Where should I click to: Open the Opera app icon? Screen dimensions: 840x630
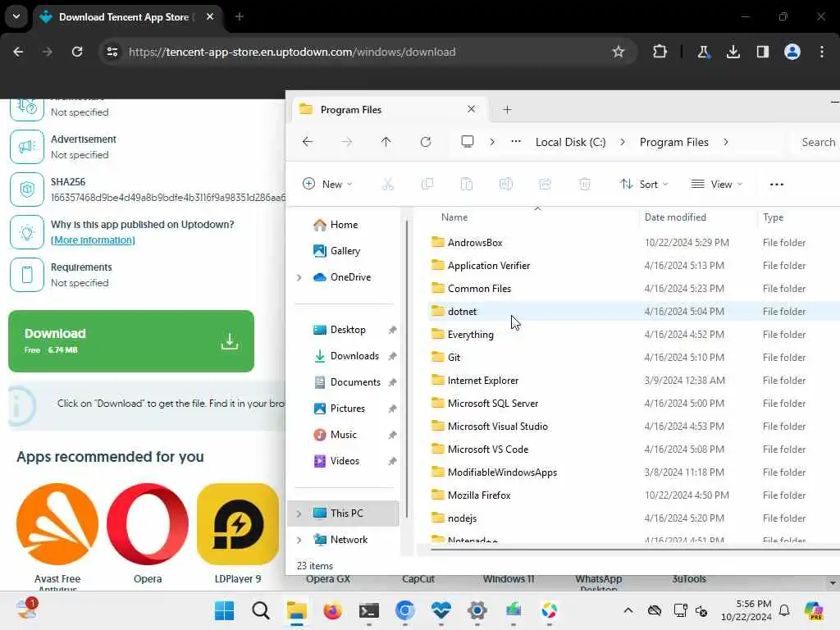tap(148, 524)
